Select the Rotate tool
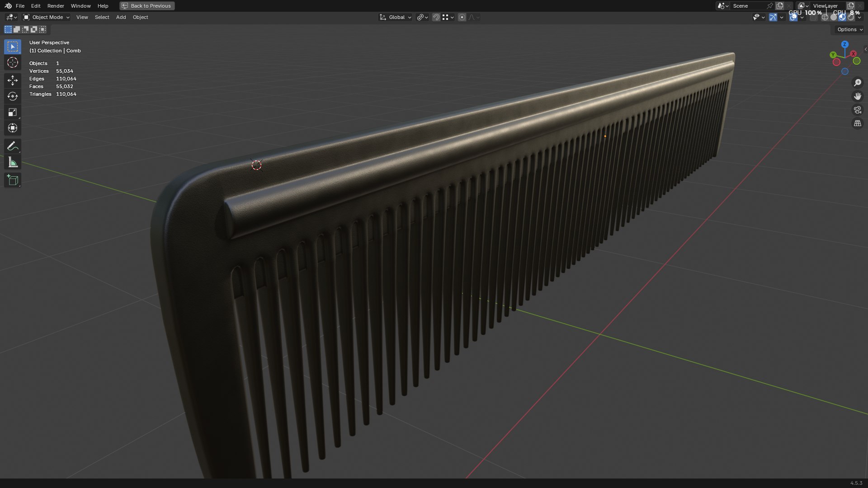 click(13, 96)
